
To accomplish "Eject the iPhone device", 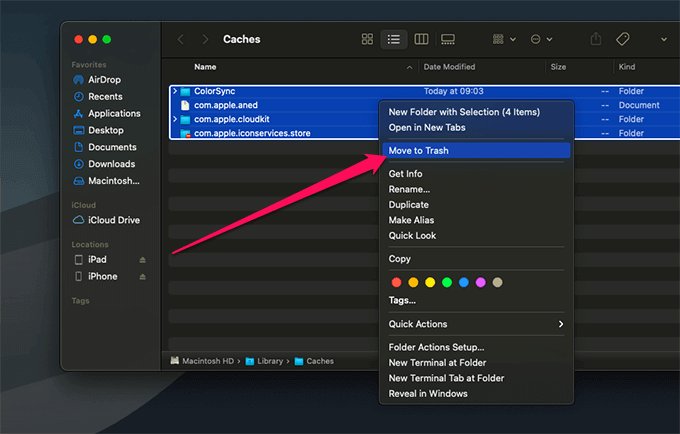I will 142,277.
